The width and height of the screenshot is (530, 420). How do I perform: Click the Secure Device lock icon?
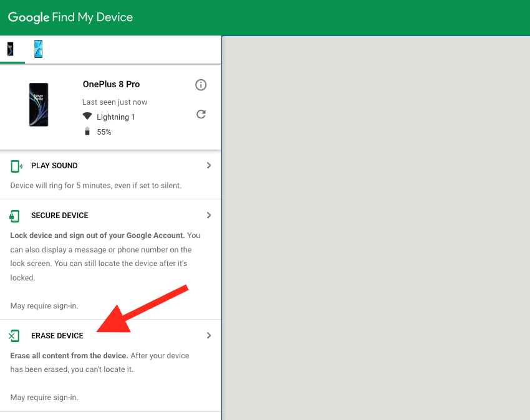click(14, 216)
